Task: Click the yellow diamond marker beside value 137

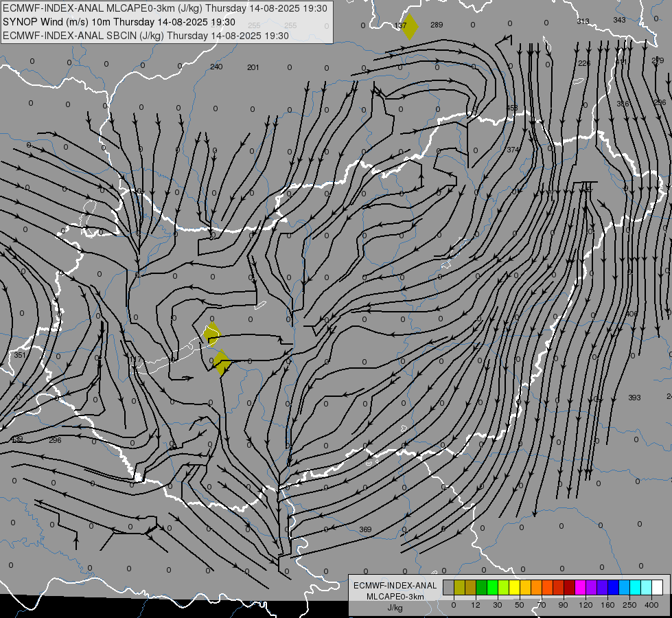Action: click(x=409, y=27)
